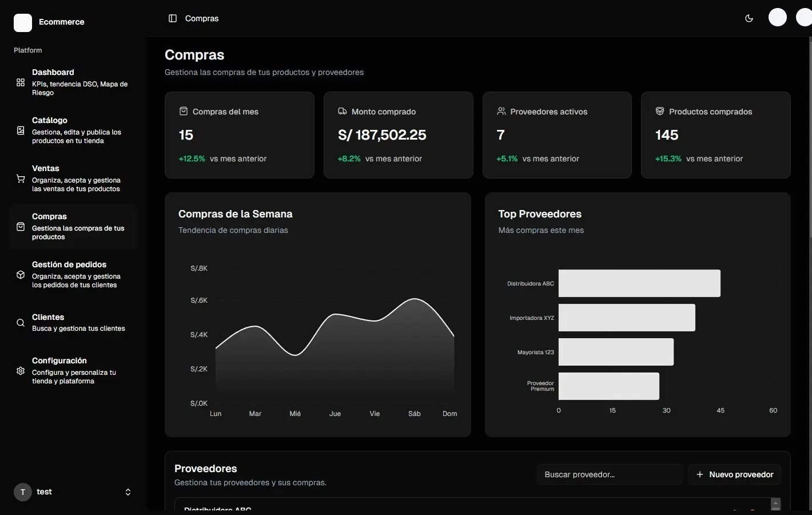Click the Distribuidora ABC bar in Top Proveedores
812x515 pixels.
click(639, 283)
